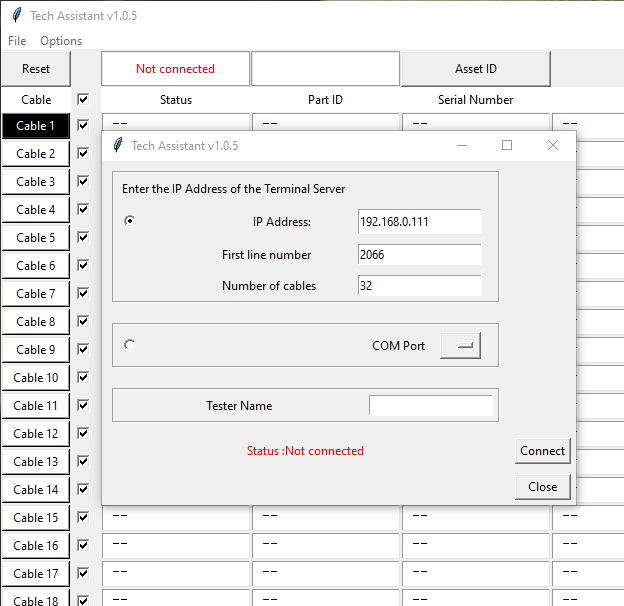Click the feather icon in dialog title bar
624x606 pixels.
[117, 146]
